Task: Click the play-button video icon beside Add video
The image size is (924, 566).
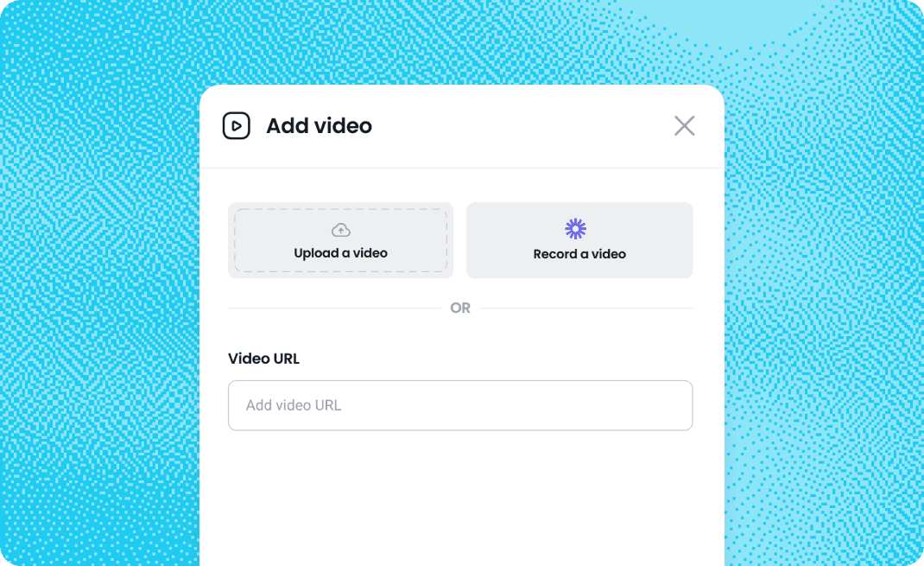Action: coord(237,125)
